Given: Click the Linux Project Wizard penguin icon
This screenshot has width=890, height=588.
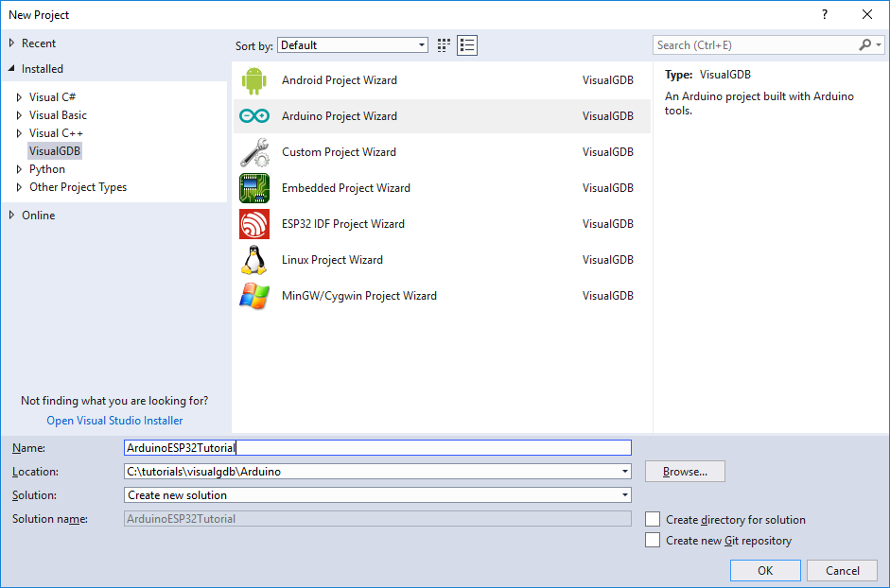Looking at the screenshot, I should pos(253,260).
